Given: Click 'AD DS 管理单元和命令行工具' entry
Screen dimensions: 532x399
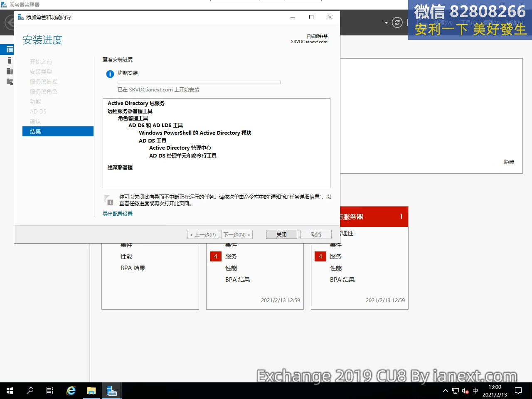Looking at the screenshot, I should (183, 155).
